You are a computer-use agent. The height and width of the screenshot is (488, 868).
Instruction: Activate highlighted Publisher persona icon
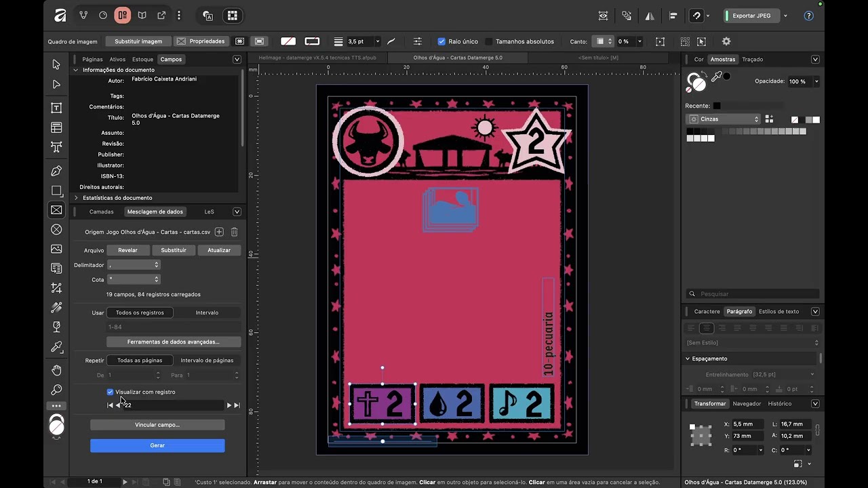[122, 15]
